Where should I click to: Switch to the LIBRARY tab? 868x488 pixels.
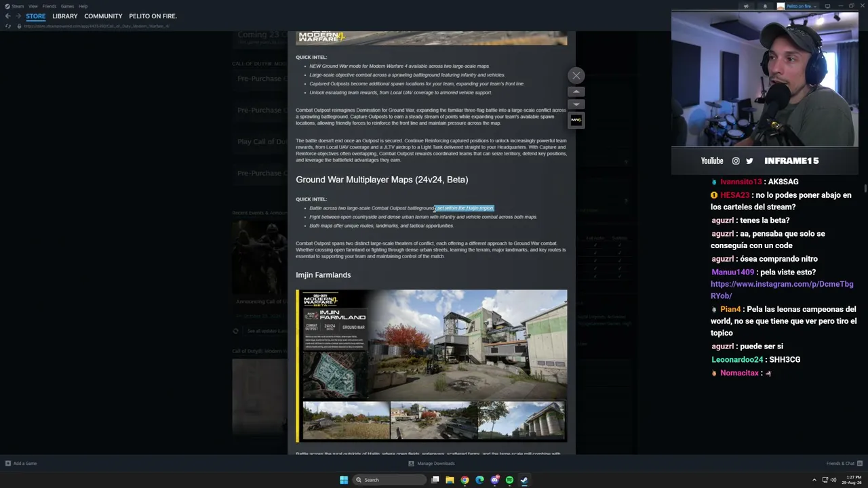point(65,16)
